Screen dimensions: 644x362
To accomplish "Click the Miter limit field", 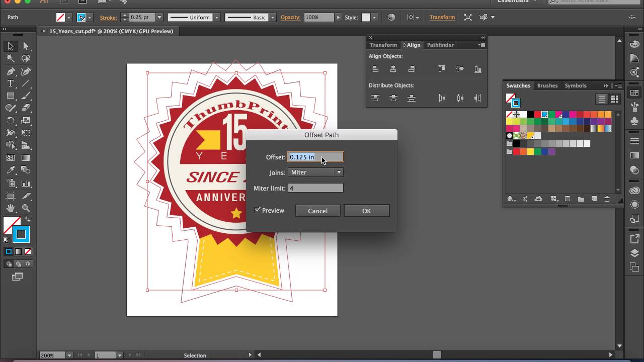I will (x=315, y=188).
